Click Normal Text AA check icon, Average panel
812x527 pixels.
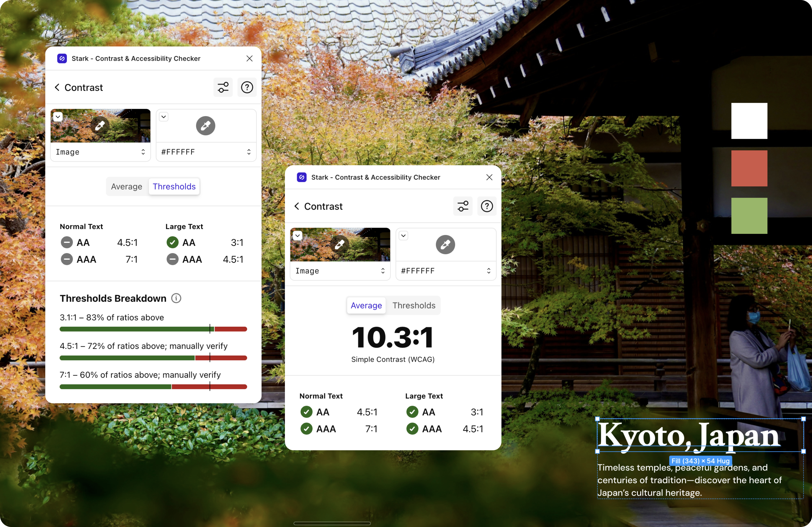pos(306,412)
